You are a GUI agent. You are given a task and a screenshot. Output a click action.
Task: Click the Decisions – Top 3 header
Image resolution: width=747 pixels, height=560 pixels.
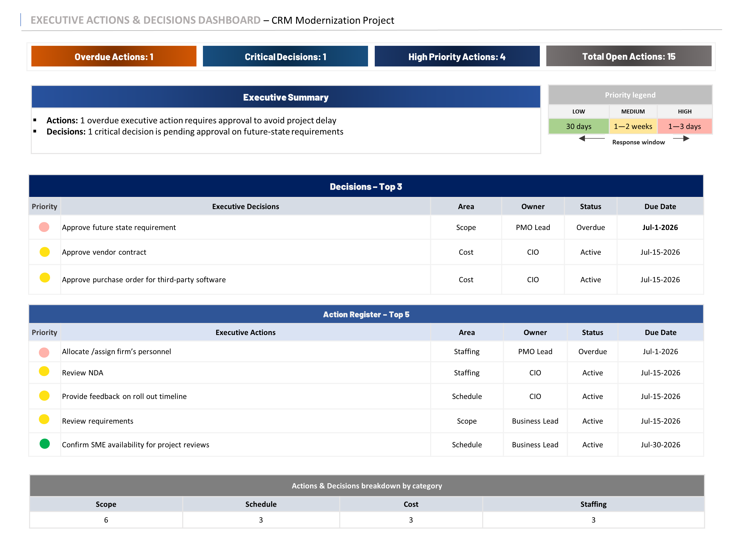click(366, 186)
